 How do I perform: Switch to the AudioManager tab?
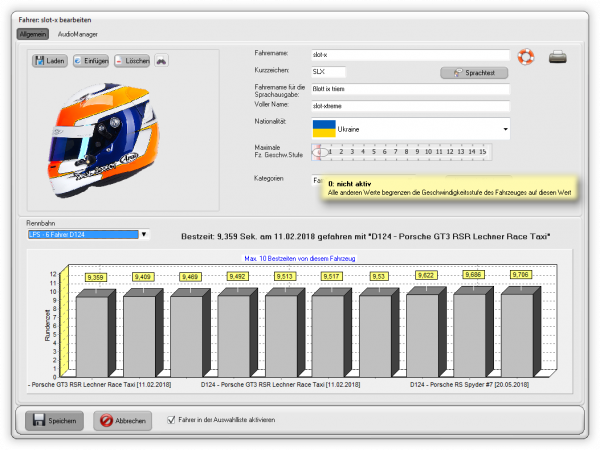tap(78, 34)
